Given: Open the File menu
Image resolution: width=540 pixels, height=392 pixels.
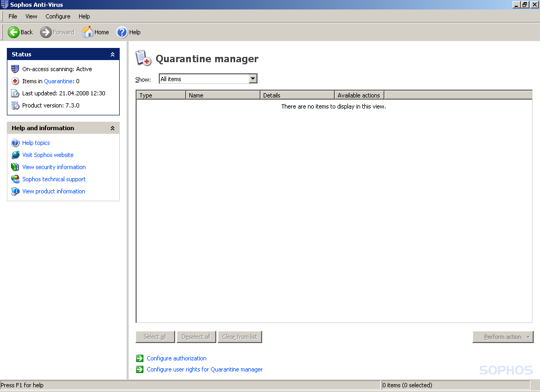Looking at the screenshot, I should point(13,16).
